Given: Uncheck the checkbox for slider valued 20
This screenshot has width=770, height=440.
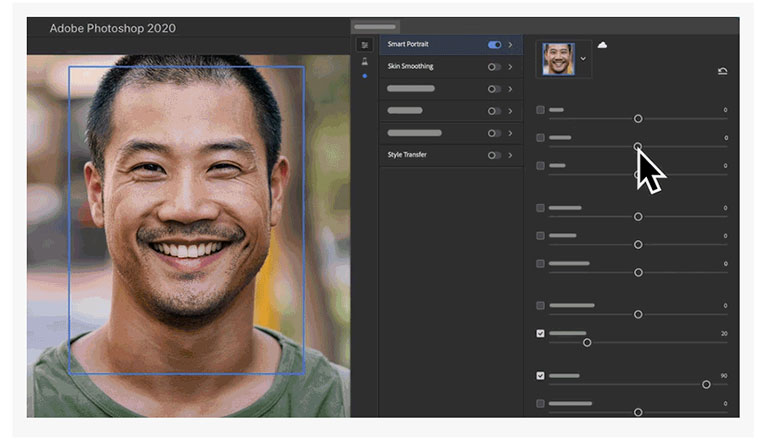Looking at the screenshot, I should point(541,333).
